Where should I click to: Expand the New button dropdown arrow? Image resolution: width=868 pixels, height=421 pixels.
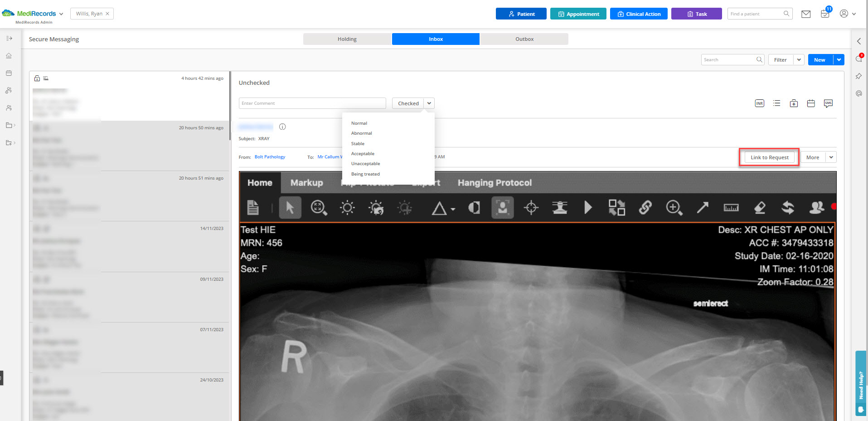click(x=839, y=60)
